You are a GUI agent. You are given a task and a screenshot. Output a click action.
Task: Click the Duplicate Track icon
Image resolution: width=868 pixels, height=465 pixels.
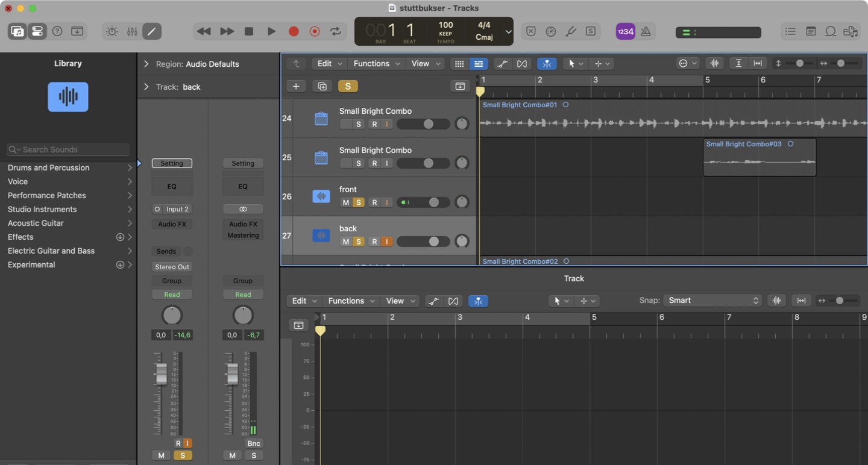322,86
